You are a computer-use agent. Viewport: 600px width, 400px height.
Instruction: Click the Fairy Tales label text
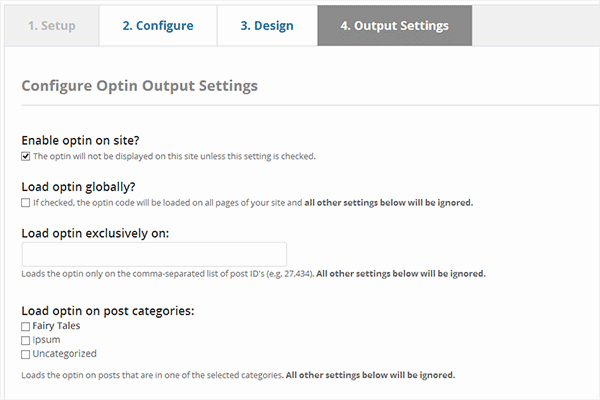56,326
